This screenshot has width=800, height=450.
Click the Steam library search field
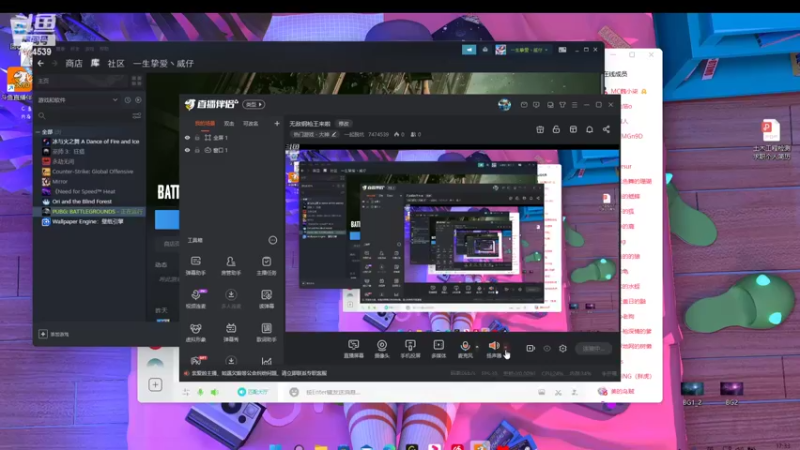[84, 116]
